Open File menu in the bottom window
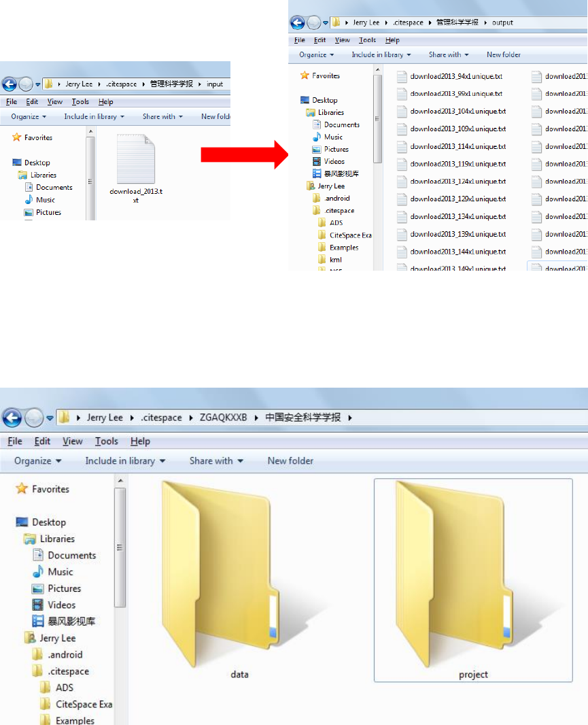Screen dimensions: 588x725 coord(15,441)
